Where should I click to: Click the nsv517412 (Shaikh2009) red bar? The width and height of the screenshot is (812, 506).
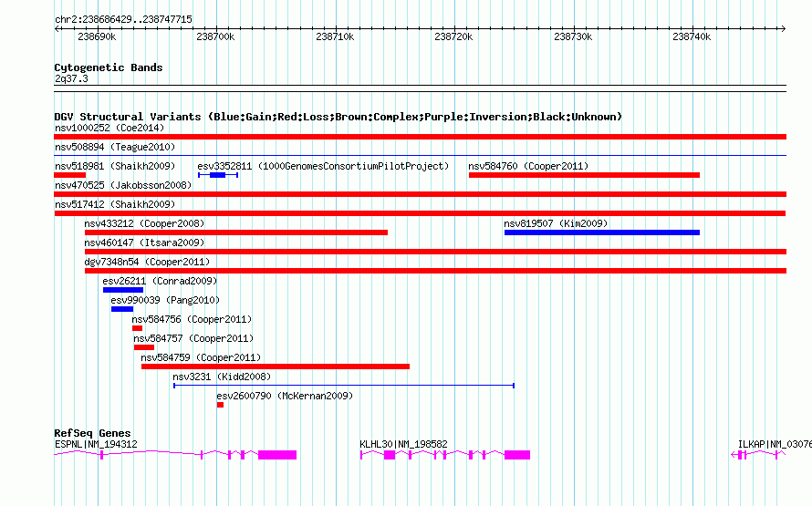(420, 213)
